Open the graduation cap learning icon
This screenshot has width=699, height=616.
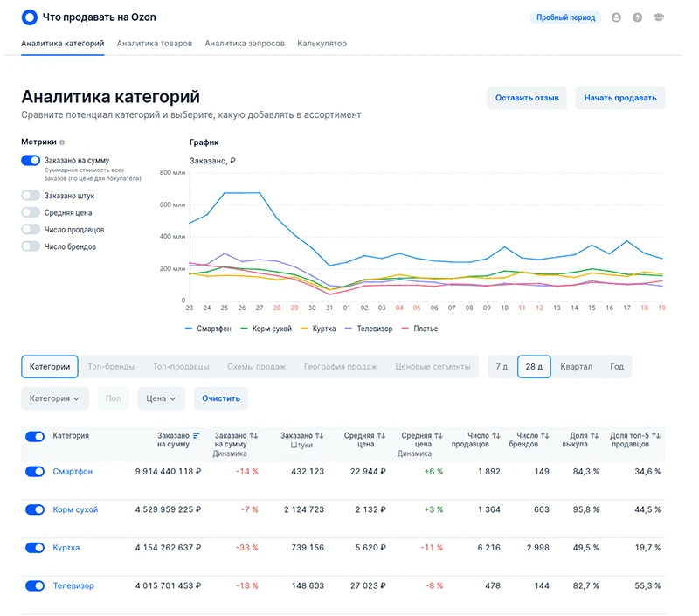click(659, 17)
